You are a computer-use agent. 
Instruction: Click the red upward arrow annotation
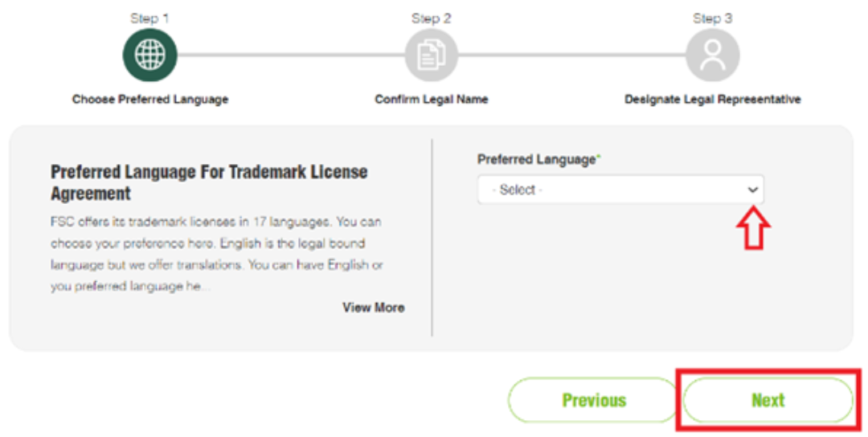753,227
